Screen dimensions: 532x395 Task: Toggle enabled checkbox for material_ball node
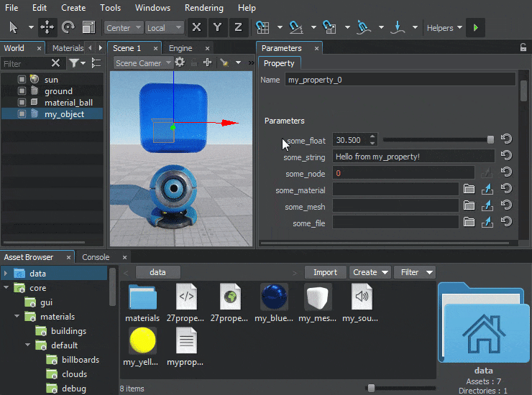[22, 103]
